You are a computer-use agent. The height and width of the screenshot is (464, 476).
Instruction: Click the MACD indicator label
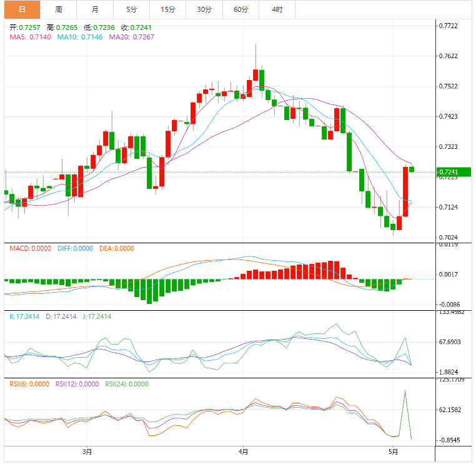(x=31, y=248)
